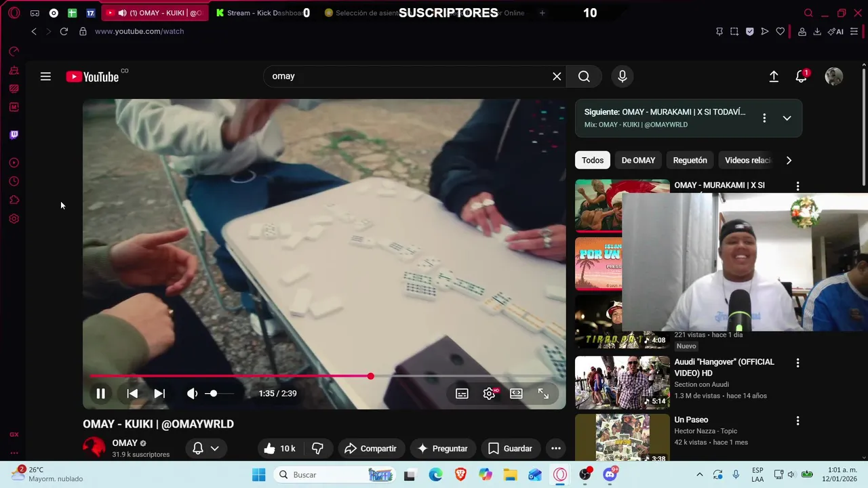Mute the video with the speaker icon
The width and height of the screenshot is (868, 488).
(x=193, y=394)
